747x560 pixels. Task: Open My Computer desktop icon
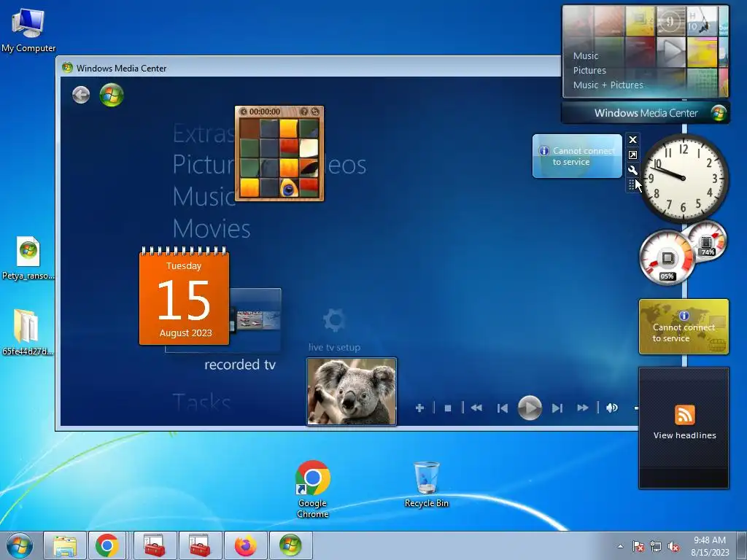pos(28,31)
